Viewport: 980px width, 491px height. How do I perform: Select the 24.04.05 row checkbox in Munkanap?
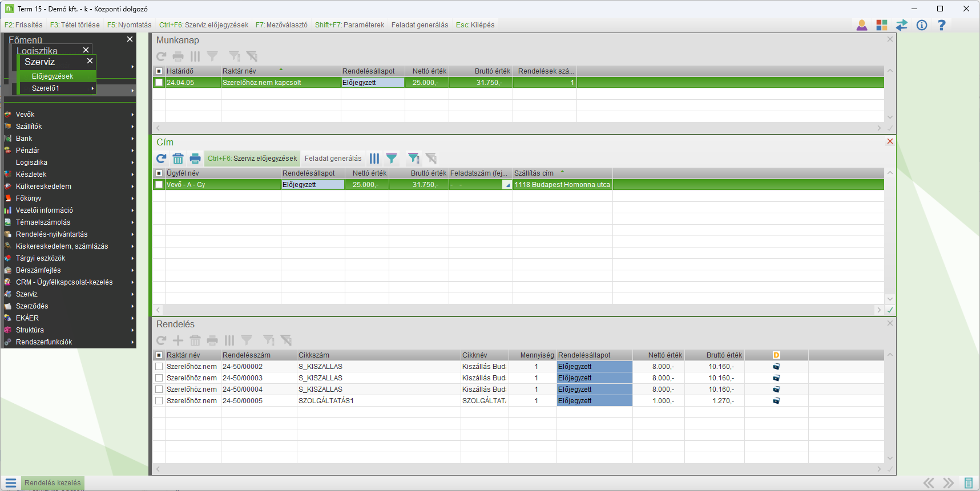[x=159, y=83]
